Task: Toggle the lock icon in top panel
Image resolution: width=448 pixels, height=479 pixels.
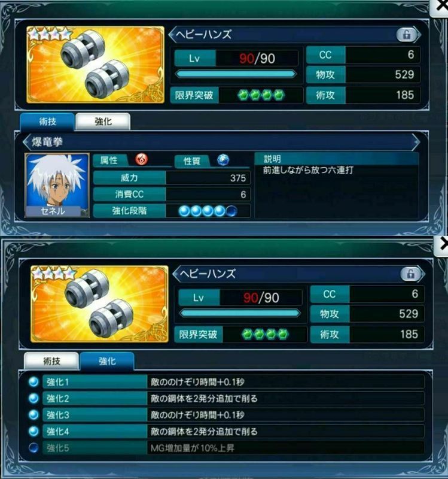Action: pyautogui.click(x=407, y=35)
